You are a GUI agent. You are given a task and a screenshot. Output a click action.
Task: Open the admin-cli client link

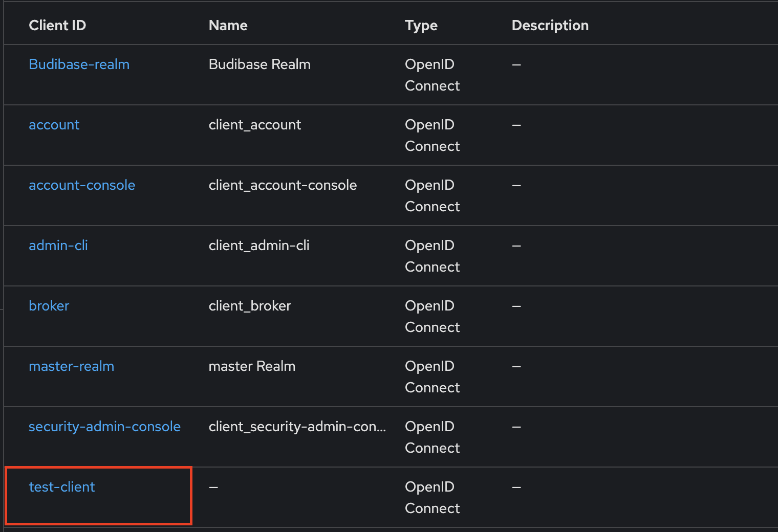coord(58,246)
